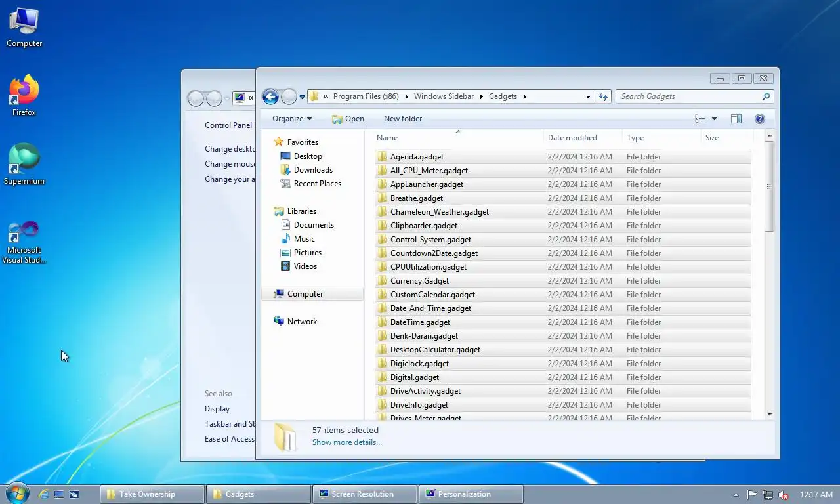Image resolution: width=840 pixels, height=504 pixels.
Task: Select CPUUtilization.gadget folder
Action: click(563, 267)
